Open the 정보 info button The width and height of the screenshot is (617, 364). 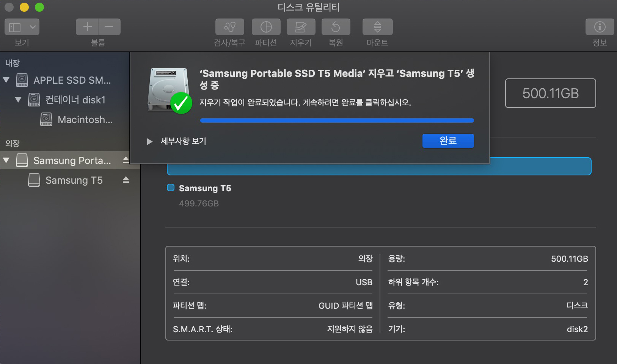point(600,27)
